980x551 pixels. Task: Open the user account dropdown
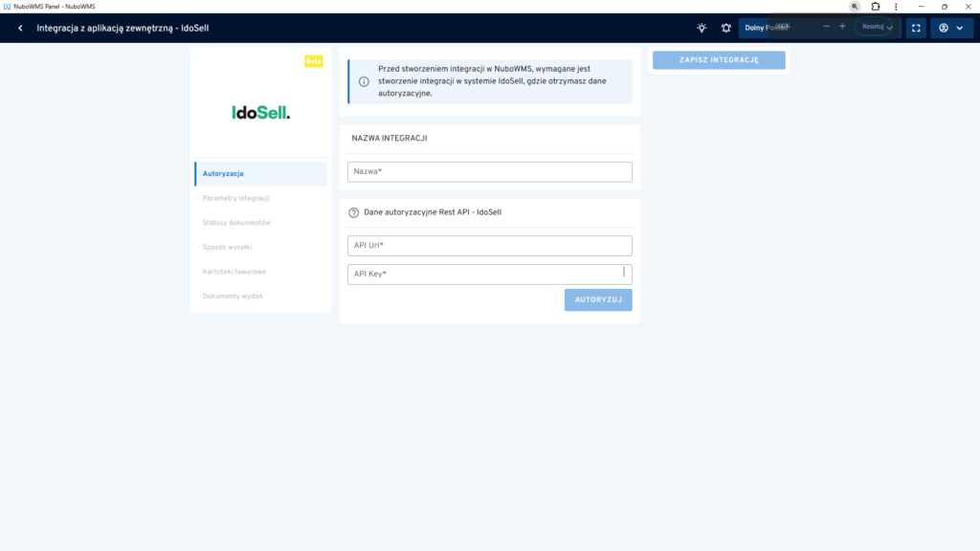[x=950, y=28]
